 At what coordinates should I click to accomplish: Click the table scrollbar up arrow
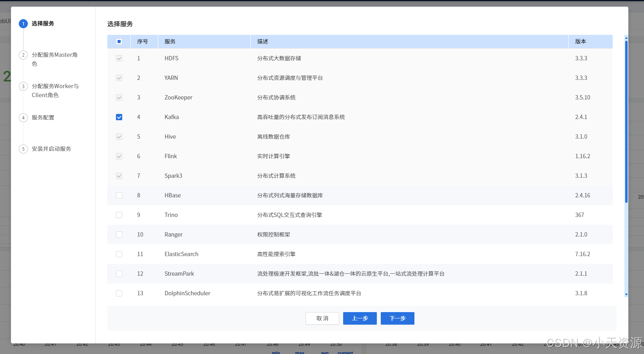[626, 38]
